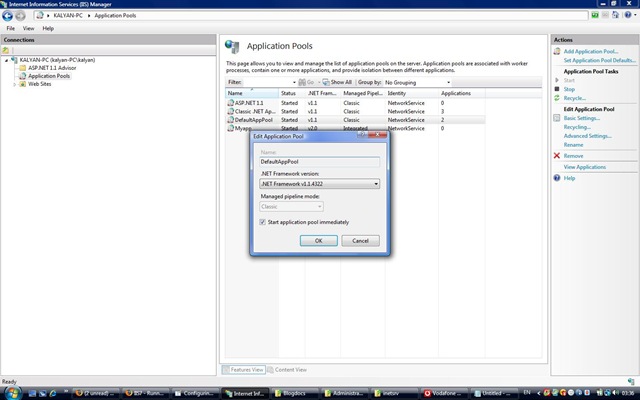Click the Web Sites globe icon in the tree

click(23, 84)
